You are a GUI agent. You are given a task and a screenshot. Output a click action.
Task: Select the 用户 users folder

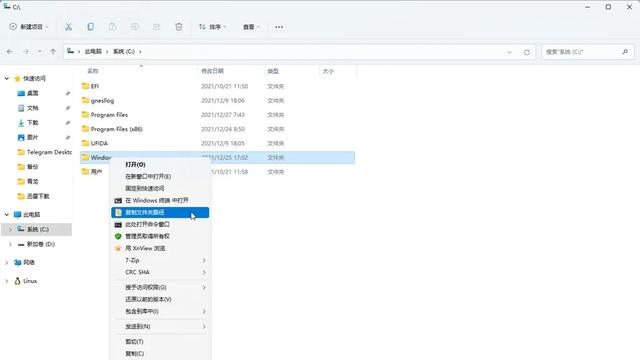click(x=95, y=172)
